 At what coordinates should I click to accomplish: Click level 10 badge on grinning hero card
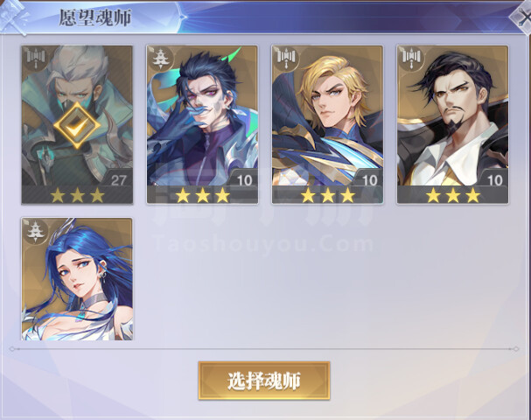(x=244, y=179)
